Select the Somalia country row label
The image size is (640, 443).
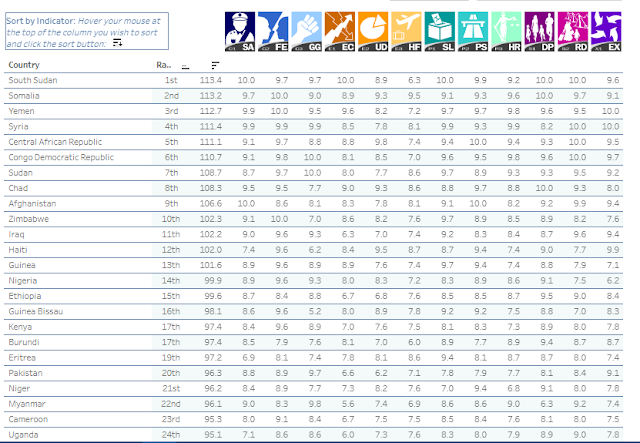click(x=24, y=96)
